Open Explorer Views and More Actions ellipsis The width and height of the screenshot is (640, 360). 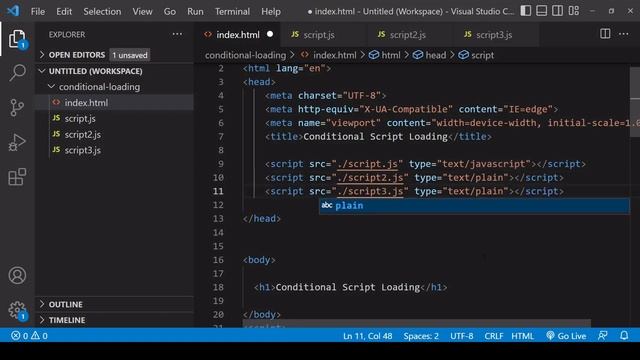[177, 34]
